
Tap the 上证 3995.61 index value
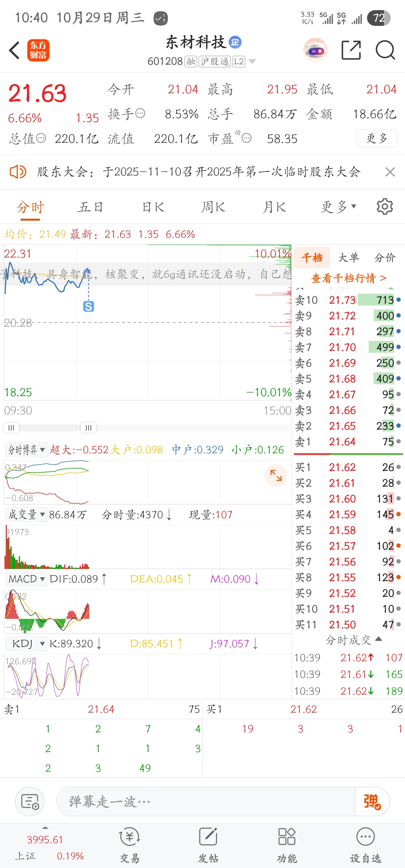[45, 839]
